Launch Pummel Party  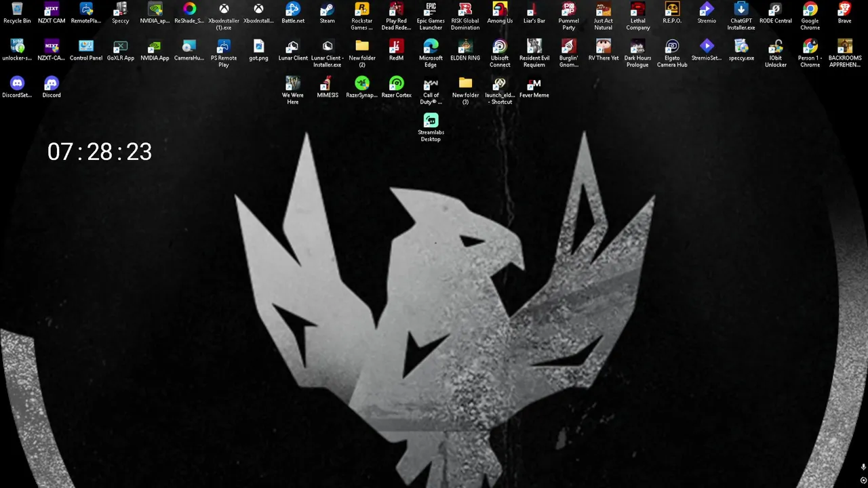pyautogui.click(x=569, y=16)
